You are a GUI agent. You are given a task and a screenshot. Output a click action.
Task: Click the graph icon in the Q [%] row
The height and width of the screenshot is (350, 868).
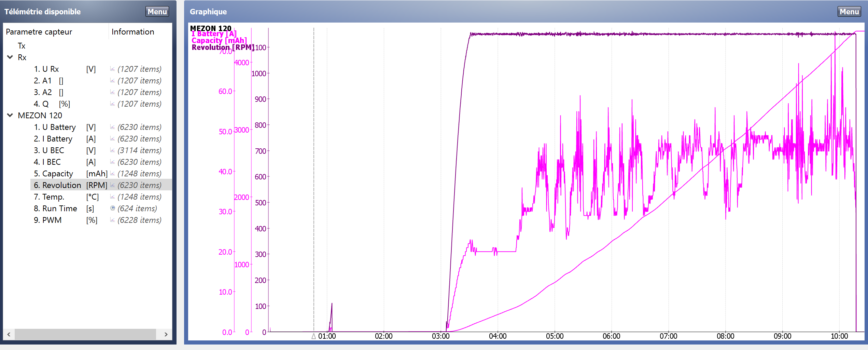coord(112,104)
